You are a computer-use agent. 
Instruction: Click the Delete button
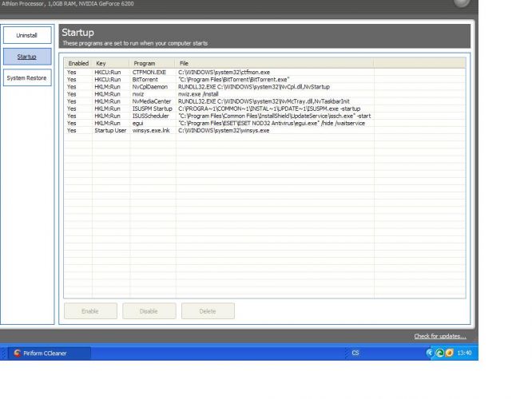tap(208, 311)
